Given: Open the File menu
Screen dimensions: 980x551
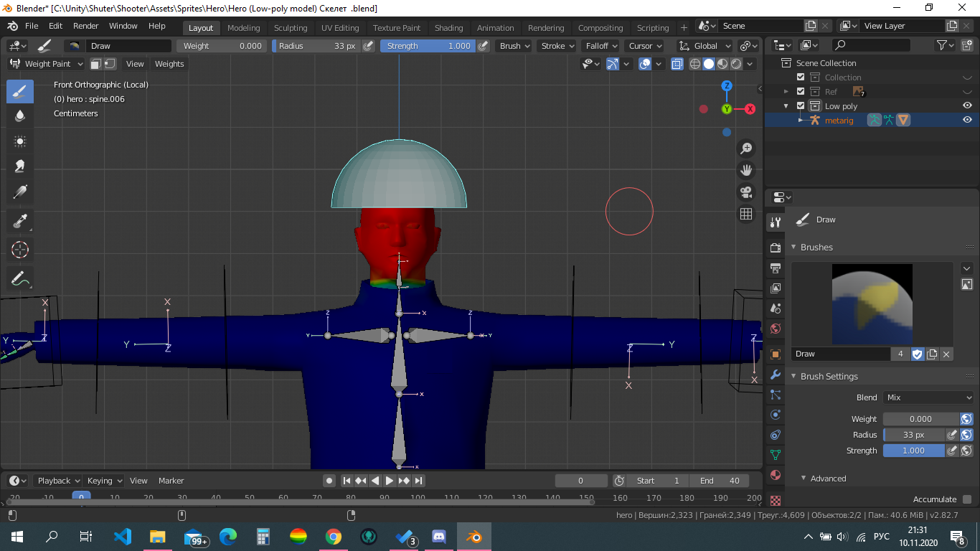Looking at the screenshot, I should point(32,26).
